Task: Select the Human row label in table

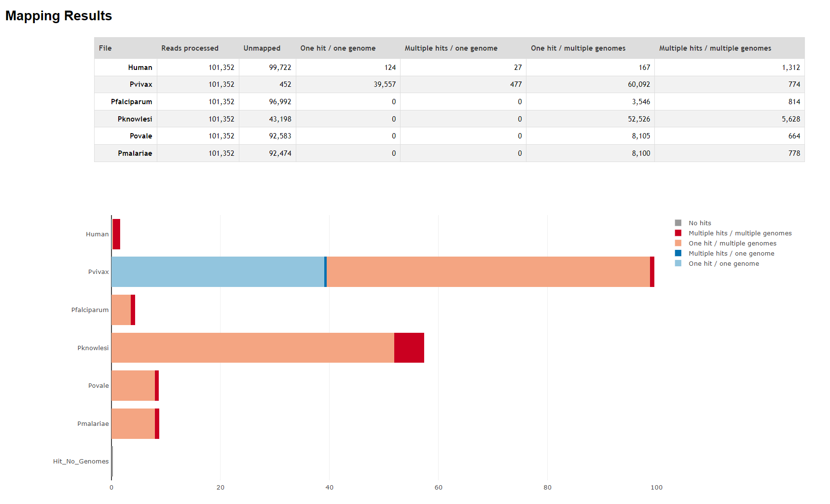Action: pyautogui.click(x=140, y=68)
